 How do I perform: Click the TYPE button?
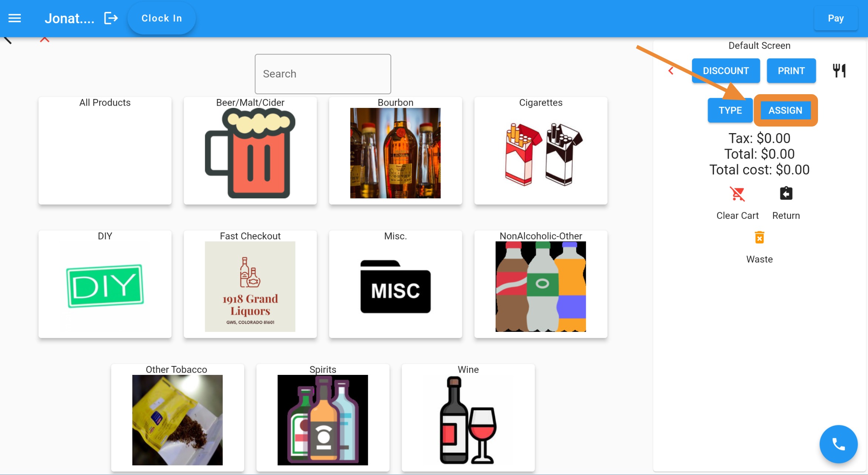pyautogui.click(x=730, y=110)
